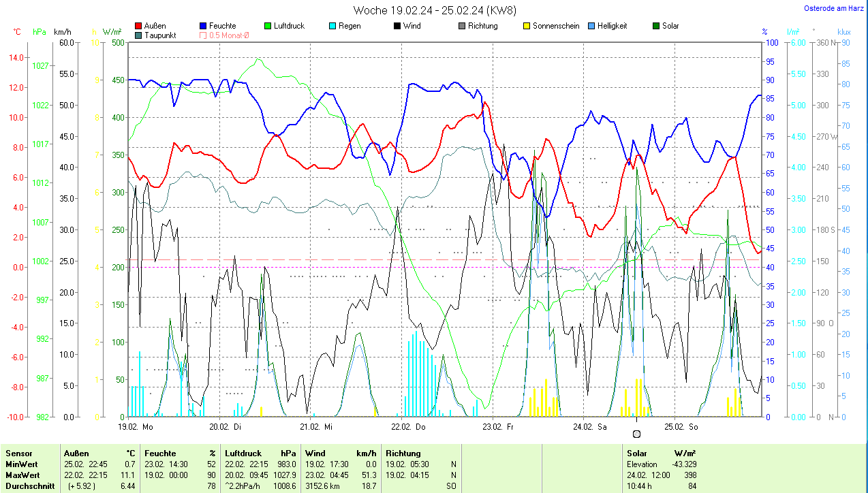
Task: Click the black Wind legend square
Action: pyautogui.click(x=397, y=26)
